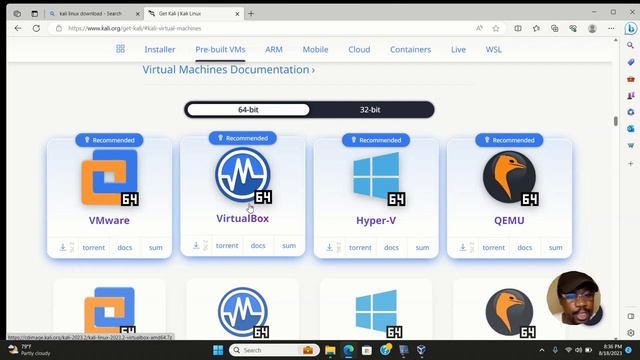This screenshot has width=640, height=360.
Task: Open the Containers tab
Action: point(411,49)
